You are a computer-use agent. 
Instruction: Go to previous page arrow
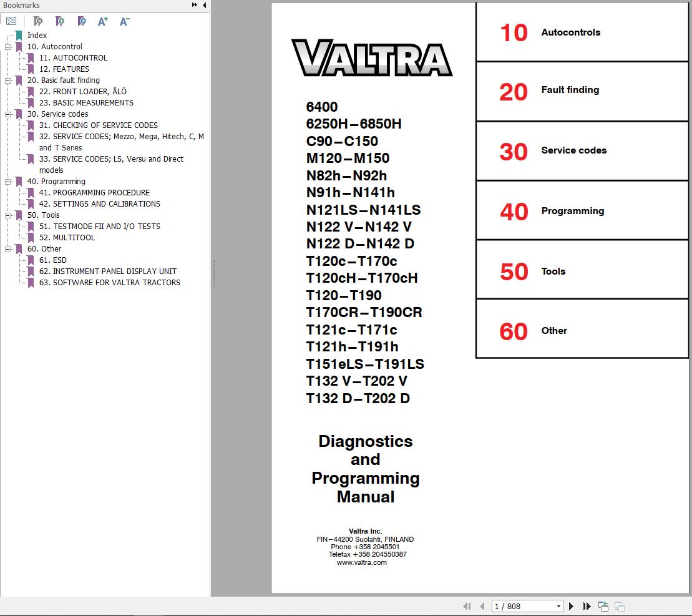482,606
